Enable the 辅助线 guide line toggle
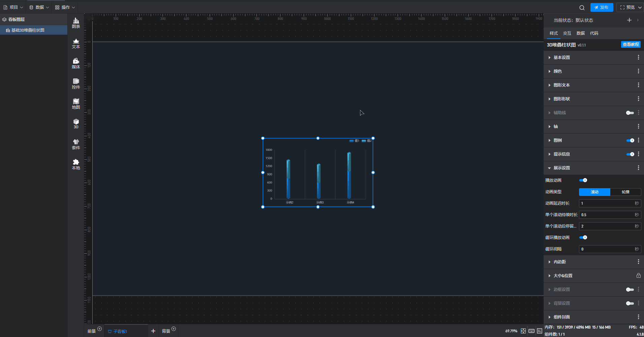 tap(630, 113)
